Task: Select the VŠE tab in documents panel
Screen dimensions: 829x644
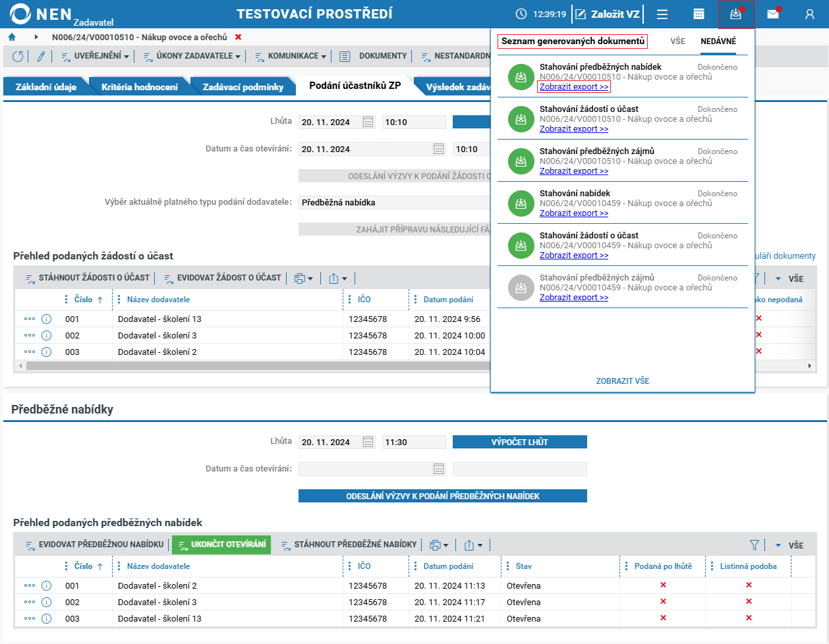Action: tap(677, 41)
